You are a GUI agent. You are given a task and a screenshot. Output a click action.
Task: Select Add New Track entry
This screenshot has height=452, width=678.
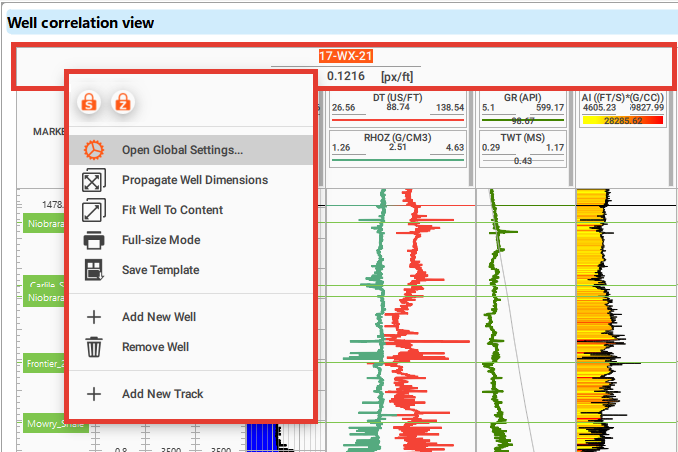pyautogui.click(x=191, y=394)
